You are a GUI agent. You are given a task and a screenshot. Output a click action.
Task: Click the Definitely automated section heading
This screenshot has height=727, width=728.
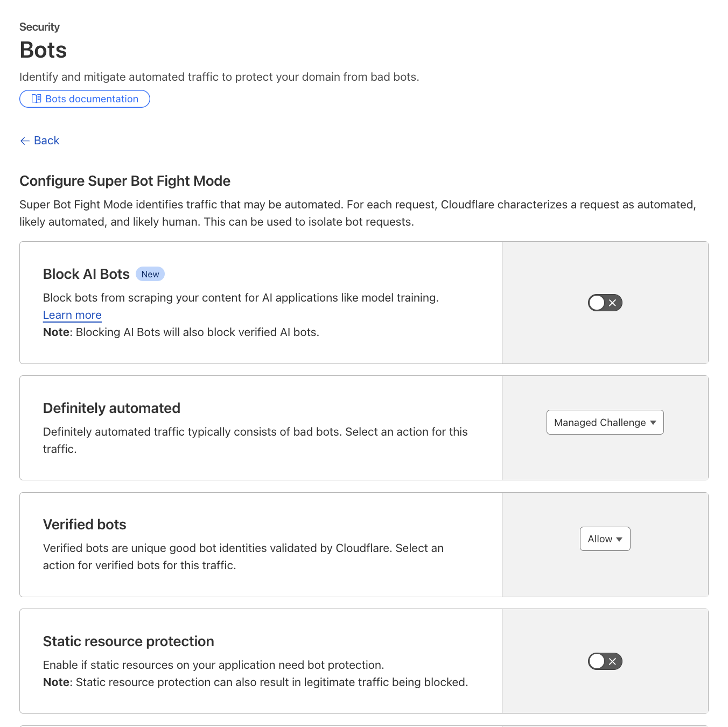(111, 408)
